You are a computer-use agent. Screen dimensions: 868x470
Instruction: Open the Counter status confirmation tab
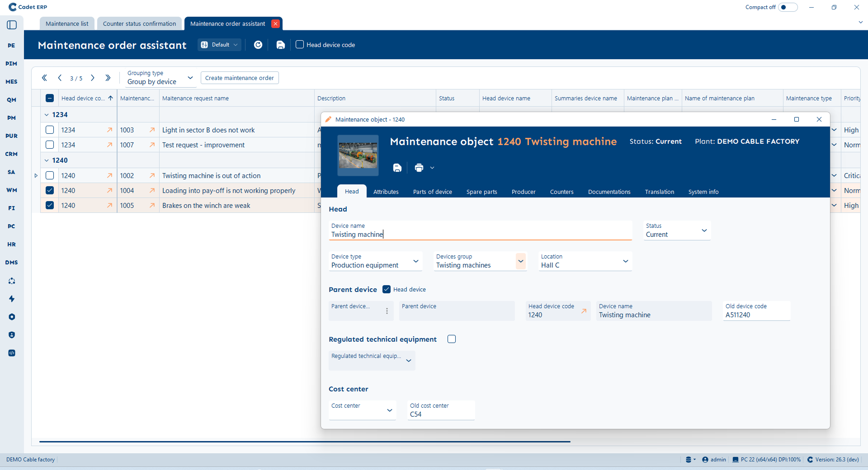(x=139, y=23)
